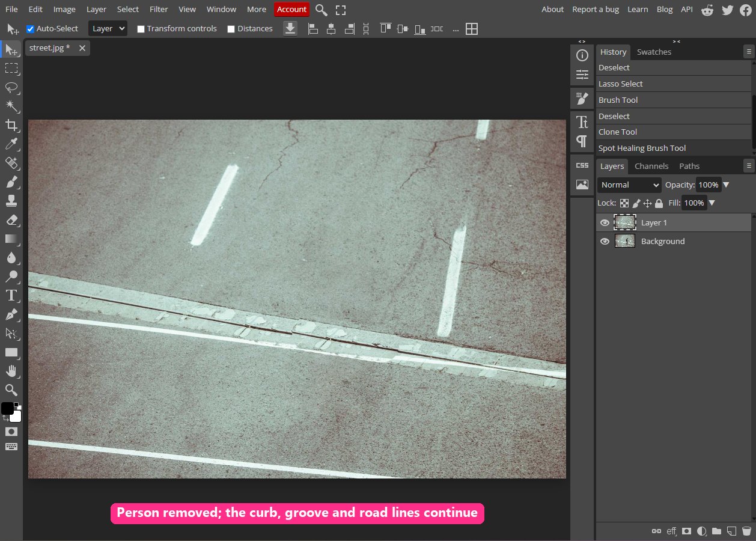Expand more alignment options ellipsis

455,29
